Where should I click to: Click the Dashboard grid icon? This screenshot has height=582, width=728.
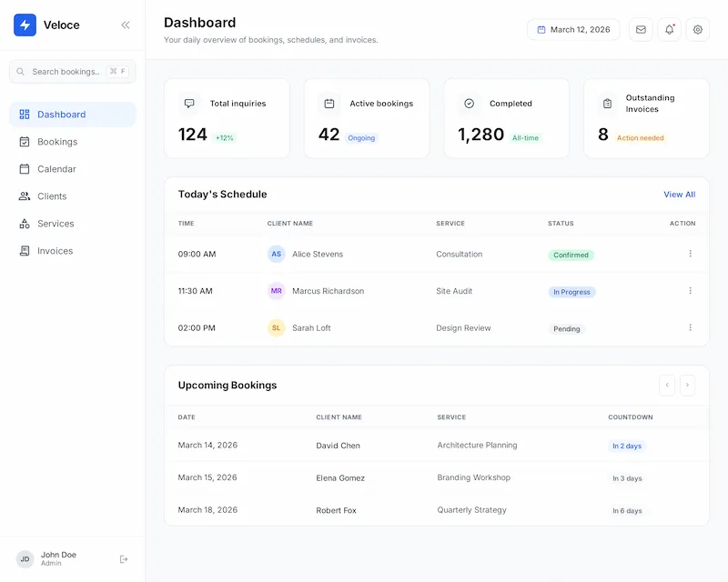coord(25,115)
